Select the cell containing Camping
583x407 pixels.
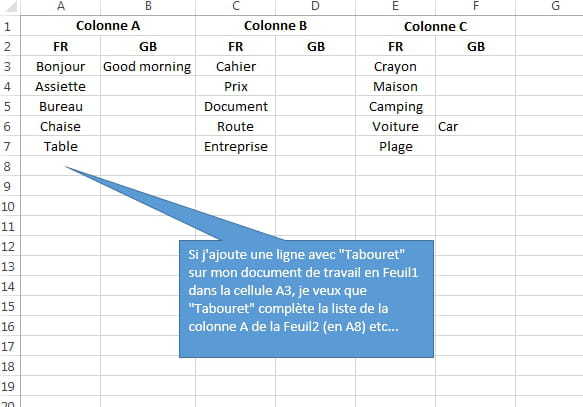396,107
